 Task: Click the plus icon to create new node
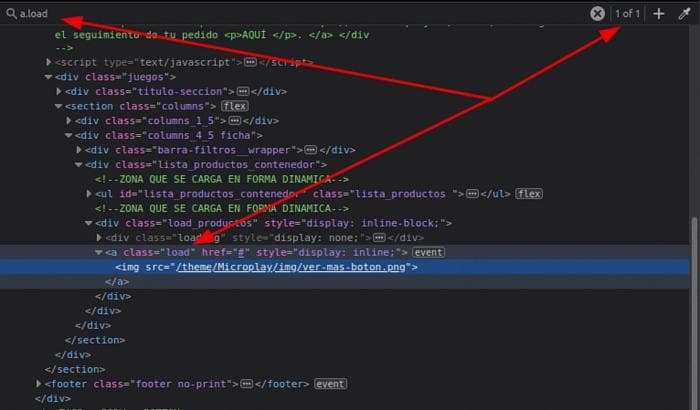click(658, 14)
